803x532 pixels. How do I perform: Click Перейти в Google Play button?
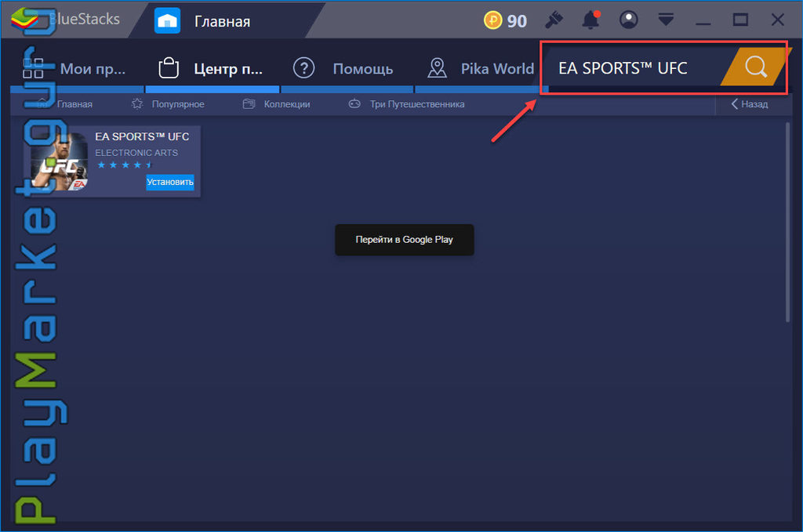405,240
